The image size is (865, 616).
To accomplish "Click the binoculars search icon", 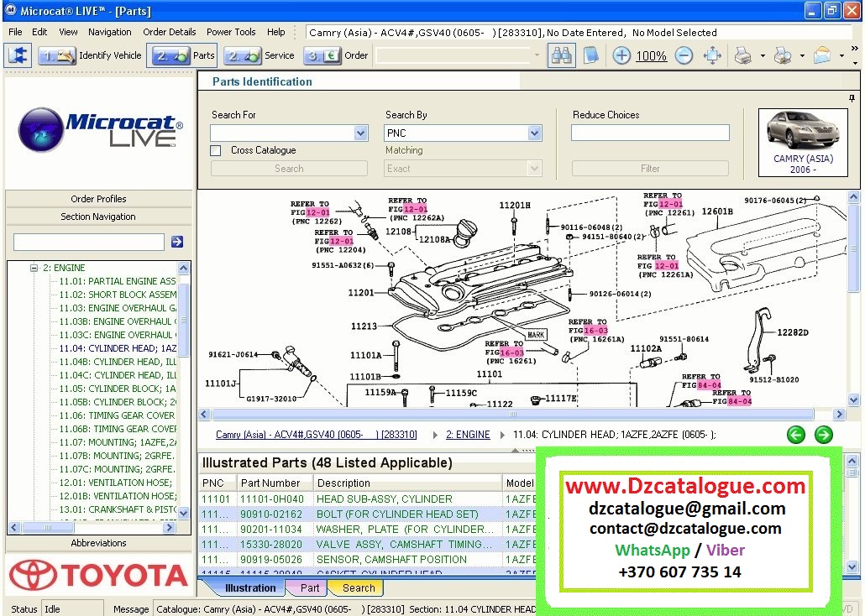I will click(561, 55).
